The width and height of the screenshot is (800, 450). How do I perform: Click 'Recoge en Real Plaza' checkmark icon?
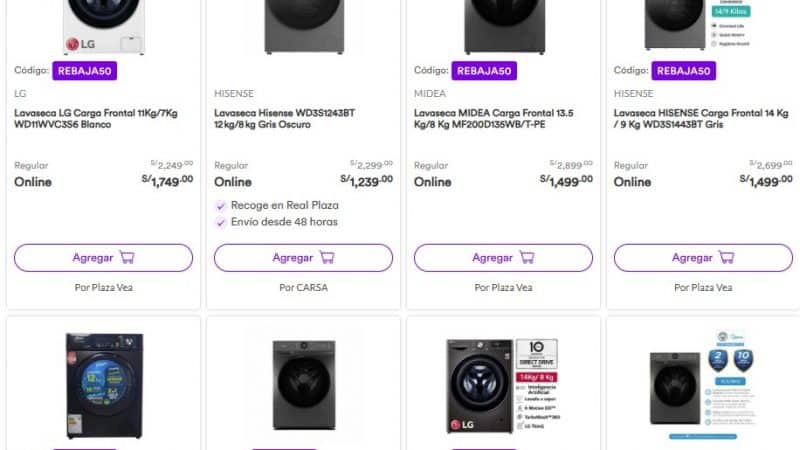[221, 205]
